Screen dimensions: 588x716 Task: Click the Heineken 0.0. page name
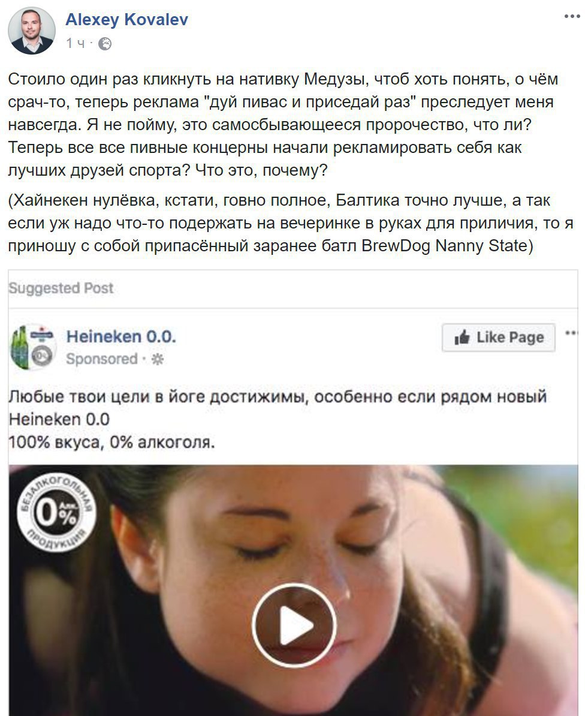121,337
